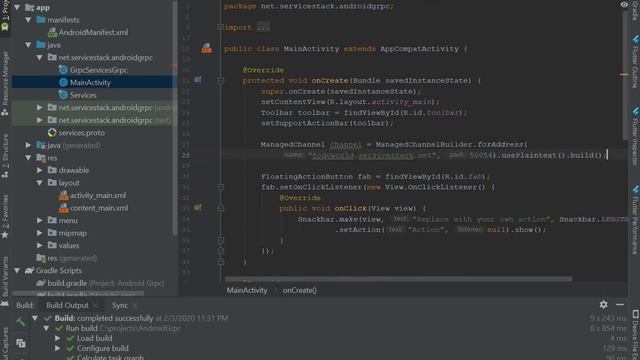Screen dimensions: 640x360
Task: Collapse the layout folder
Action: (x=40, y=183)
